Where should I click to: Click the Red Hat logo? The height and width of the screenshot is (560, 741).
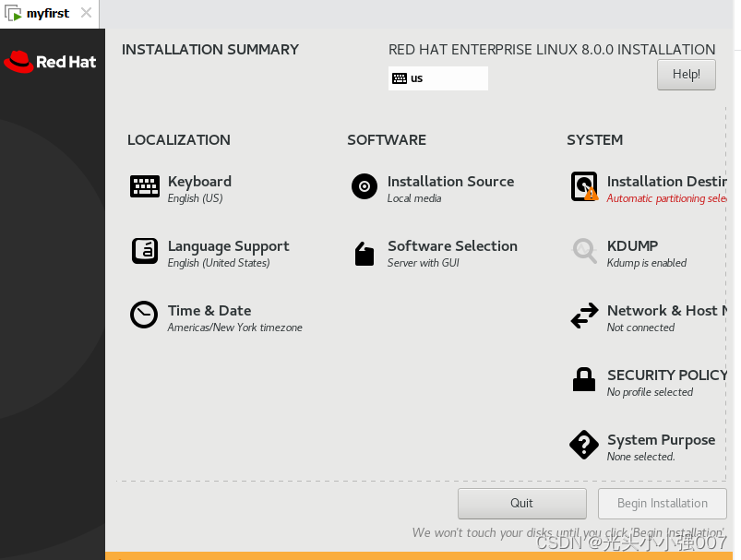click(x=50, y=62)
